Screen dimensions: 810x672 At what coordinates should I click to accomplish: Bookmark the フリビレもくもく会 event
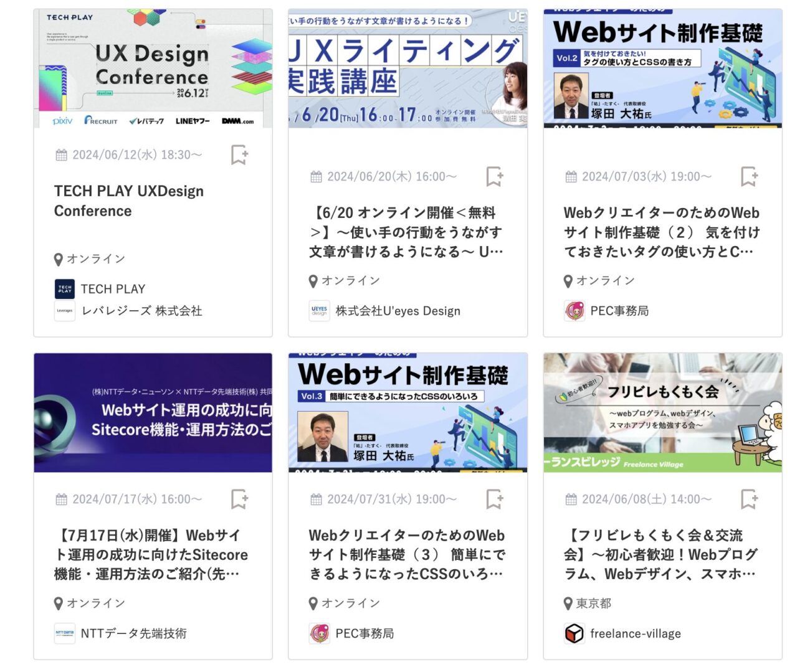[x=749, y=499]
